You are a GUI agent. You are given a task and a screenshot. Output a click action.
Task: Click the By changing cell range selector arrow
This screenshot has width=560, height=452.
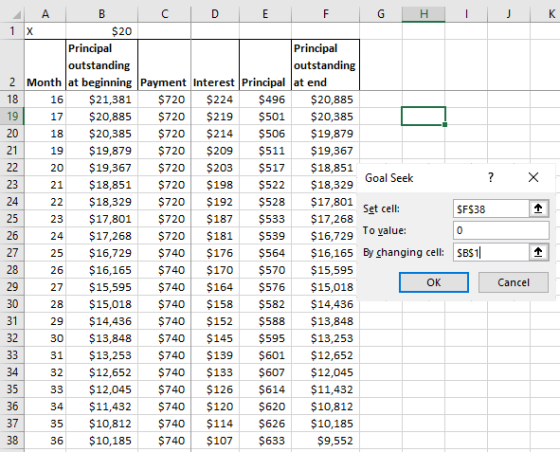coord(538,252)
